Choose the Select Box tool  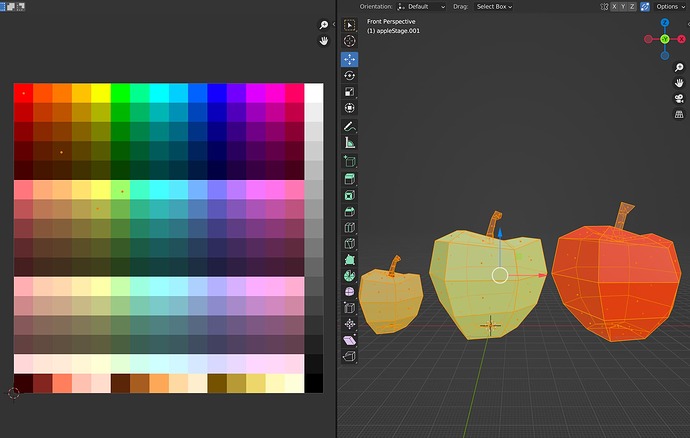click(x=350, y=24)
